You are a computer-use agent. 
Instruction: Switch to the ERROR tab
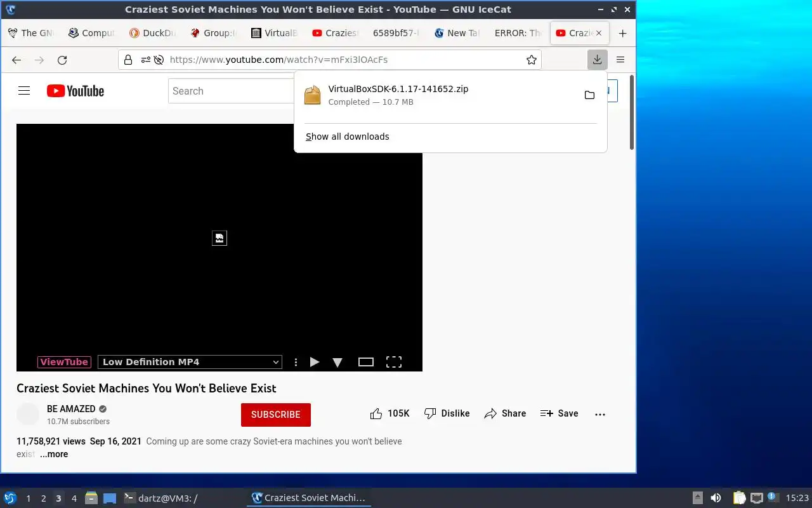point(518,33)
